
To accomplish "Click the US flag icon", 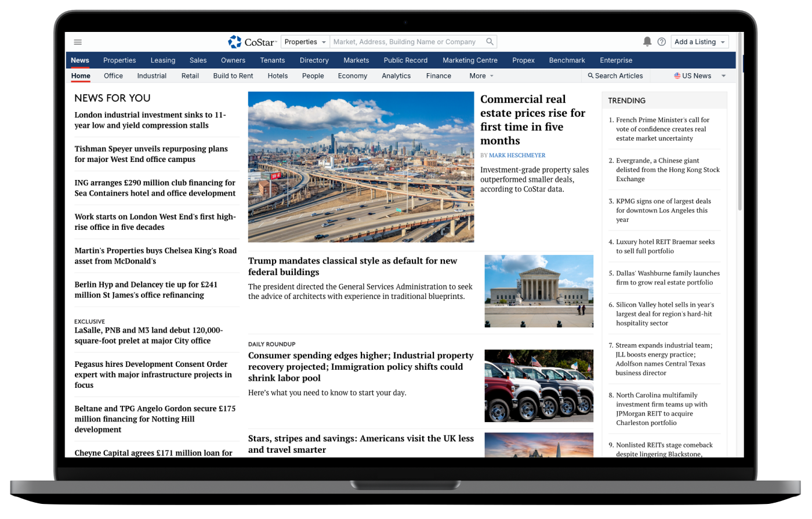I will click(x=677, y=75).
